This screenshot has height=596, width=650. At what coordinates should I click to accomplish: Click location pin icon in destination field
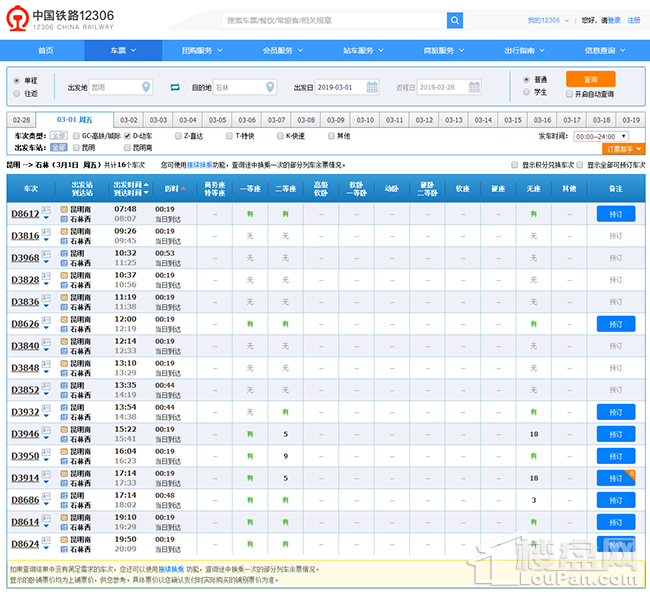point(270,88)
